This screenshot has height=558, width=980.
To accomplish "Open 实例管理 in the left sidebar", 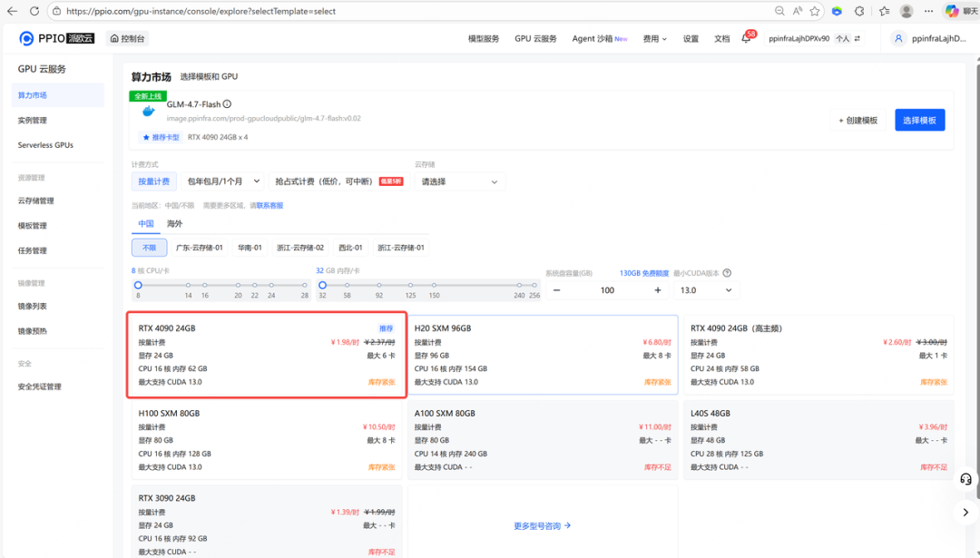I will (x=33, y=120).
